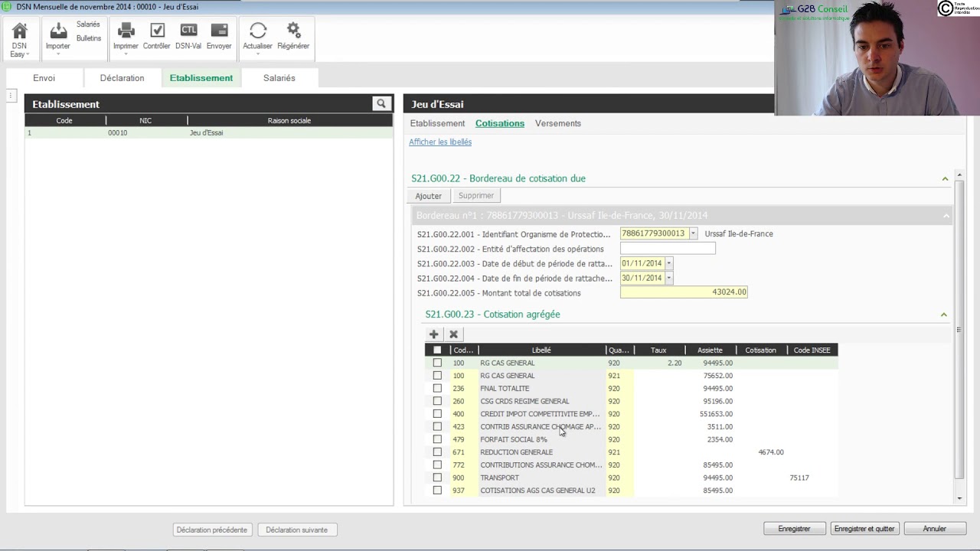Delete cotisation row with X icon
The height and width of the screenshot is (551, 980).
point(453,334)
